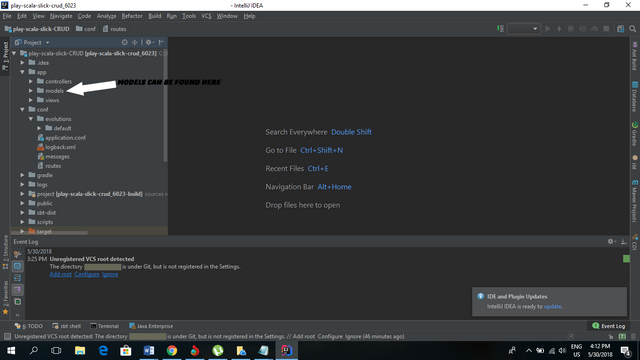Open the Java Enterprise tool window
The height and width of the screenshot is (360, 640).
click(x=151, y=326)
